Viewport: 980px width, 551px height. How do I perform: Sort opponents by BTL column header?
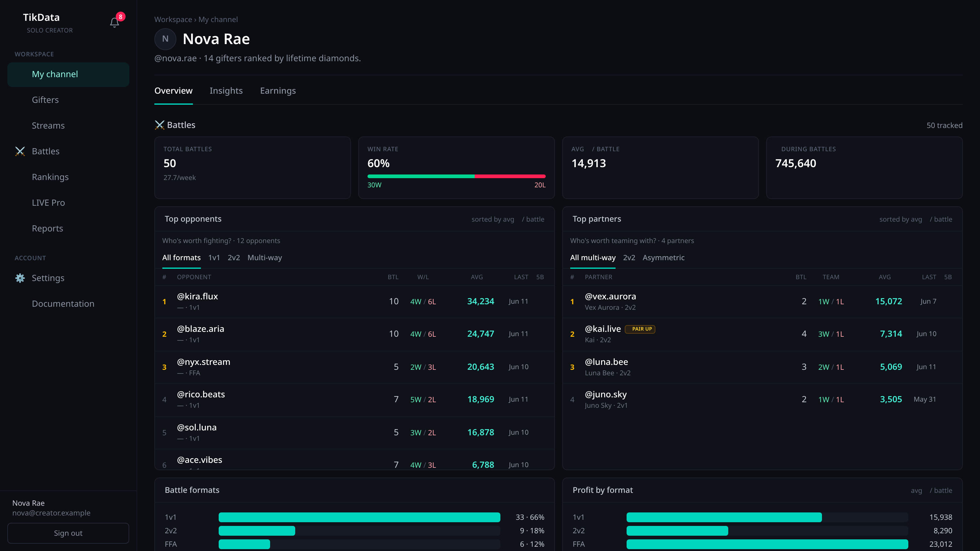pyautogui.click(x=393, y=277)
